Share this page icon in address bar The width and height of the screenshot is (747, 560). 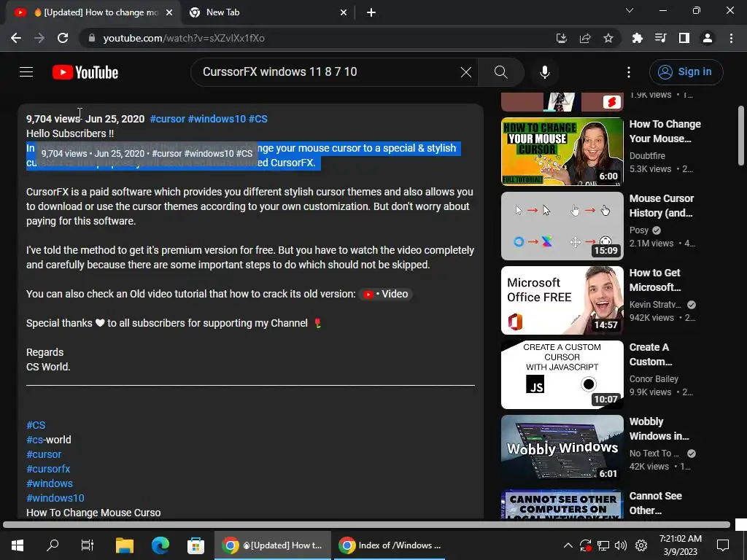(585, 38)
